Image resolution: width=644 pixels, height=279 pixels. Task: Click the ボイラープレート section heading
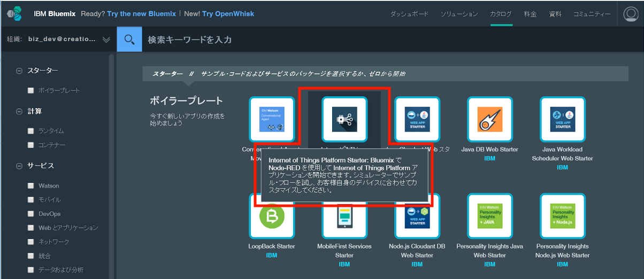(186, 101)
